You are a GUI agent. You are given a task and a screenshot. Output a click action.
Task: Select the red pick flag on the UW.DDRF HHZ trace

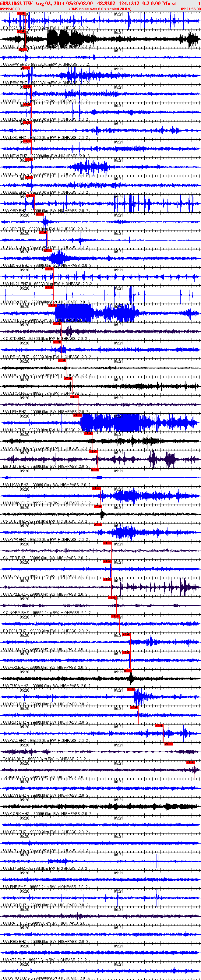tap(21, 32)
